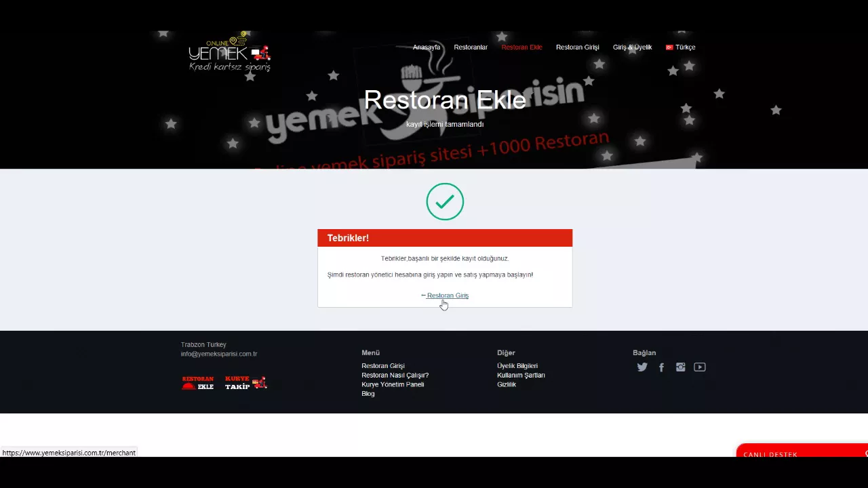Open Restoranlar in top navigation
The width and height of the screenshot is (868, 488).
pos(471,47)
